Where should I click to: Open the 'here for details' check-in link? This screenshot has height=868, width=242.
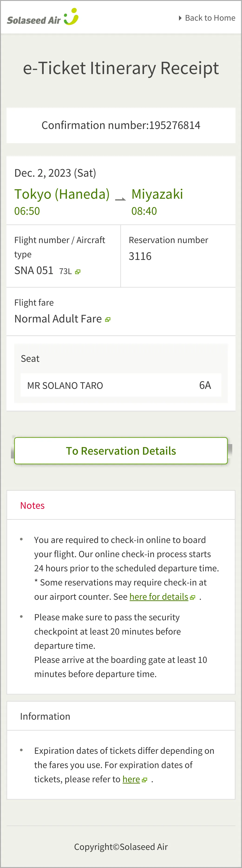[x=158, y=597]
